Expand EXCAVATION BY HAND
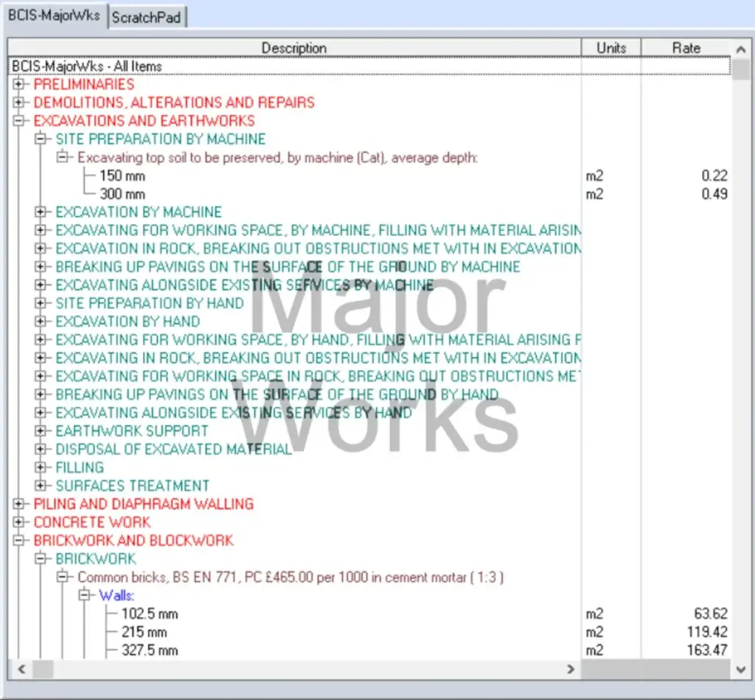Viewport: 755px width, 700px height. tap(41, 321)
